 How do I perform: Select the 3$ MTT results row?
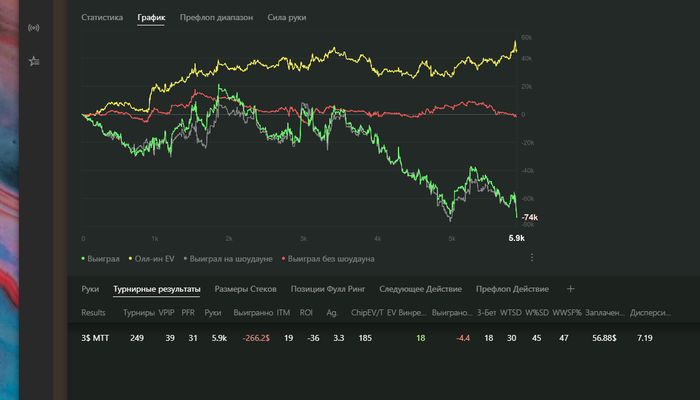(95, 338)
